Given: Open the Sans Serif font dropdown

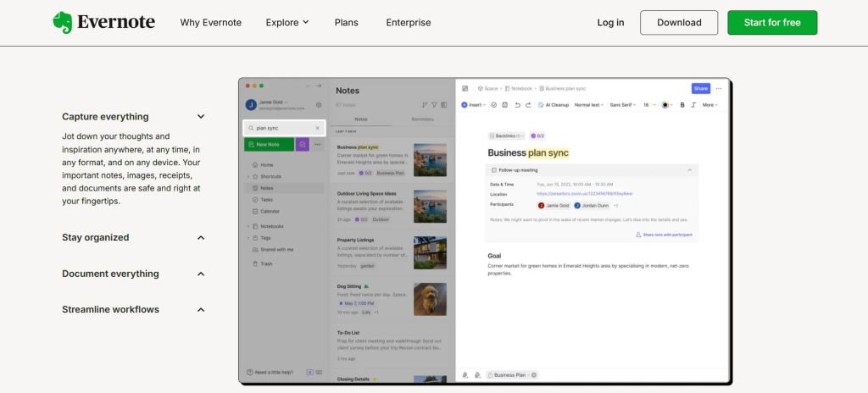Looking at the screenshot, I should (x=623, y=105).
